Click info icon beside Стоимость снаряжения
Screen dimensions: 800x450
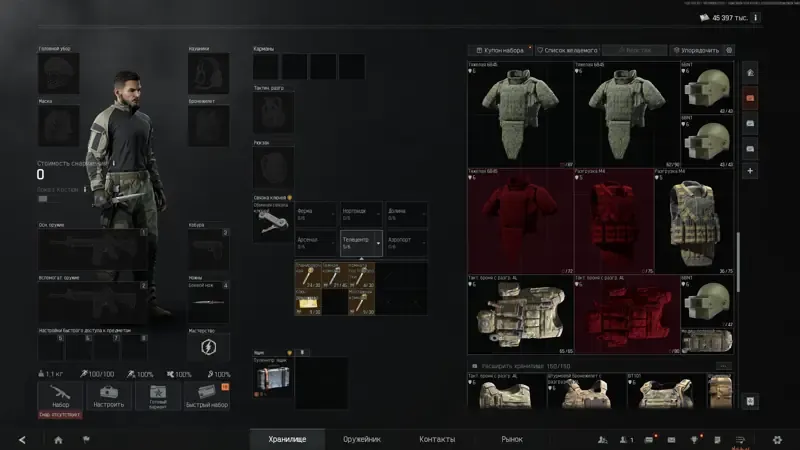[114, 163]
